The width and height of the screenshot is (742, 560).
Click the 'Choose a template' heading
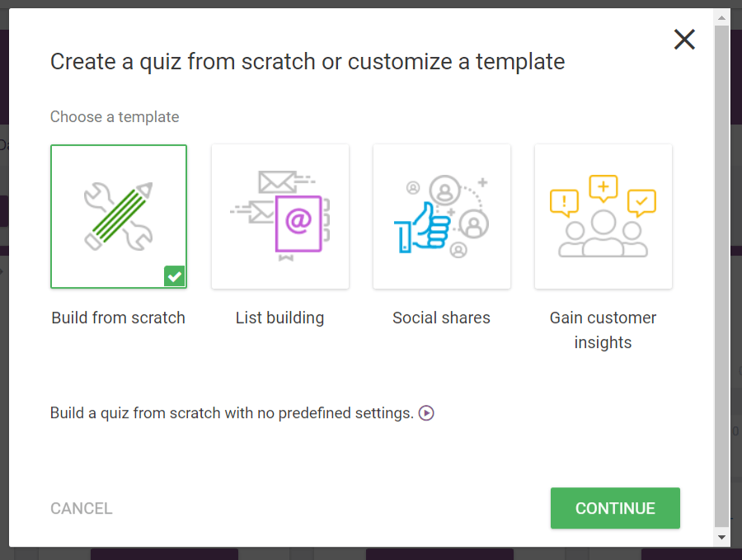(115, 117)
